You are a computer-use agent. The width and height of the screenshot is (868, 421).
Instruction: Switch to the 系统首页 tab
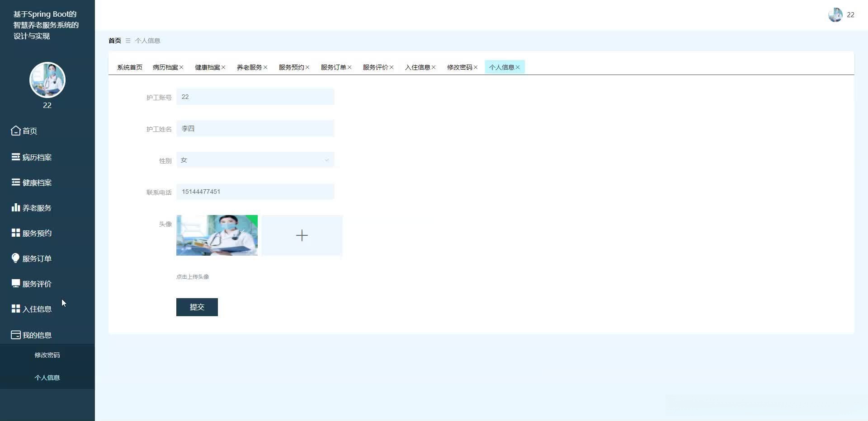click(130, 67)
